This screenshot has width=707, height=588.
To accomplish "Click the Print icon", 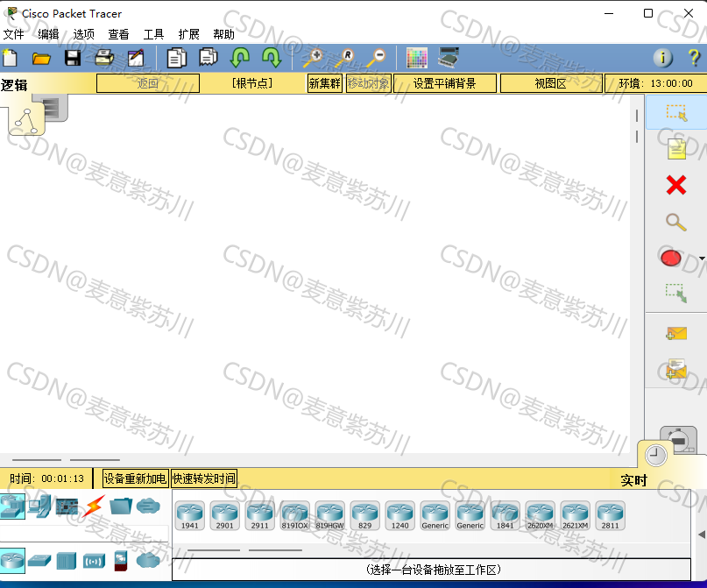I will click(x=104, y=58).
